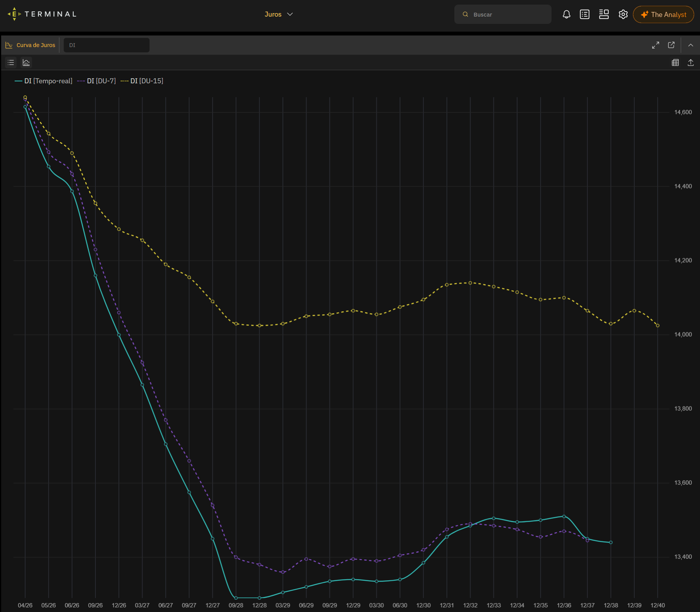Open the notifications bell

point(566,14)
